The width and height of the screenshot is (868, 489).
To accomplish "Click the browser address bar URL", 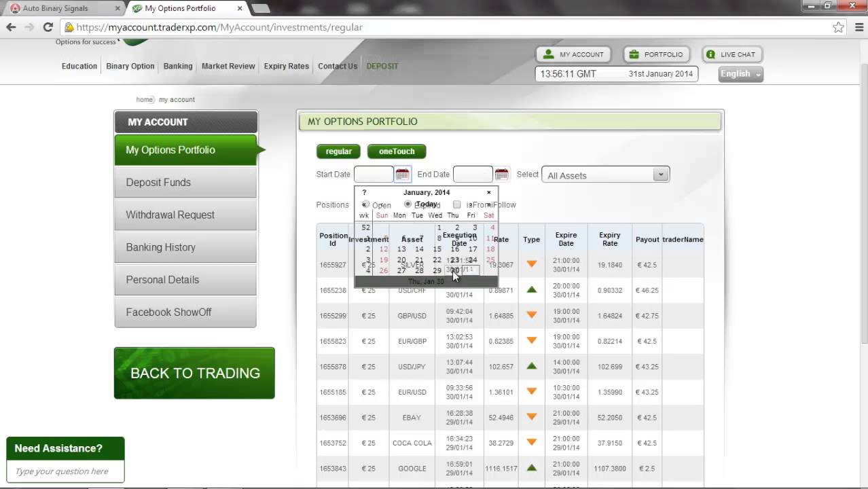I will (x=219, y=27).
